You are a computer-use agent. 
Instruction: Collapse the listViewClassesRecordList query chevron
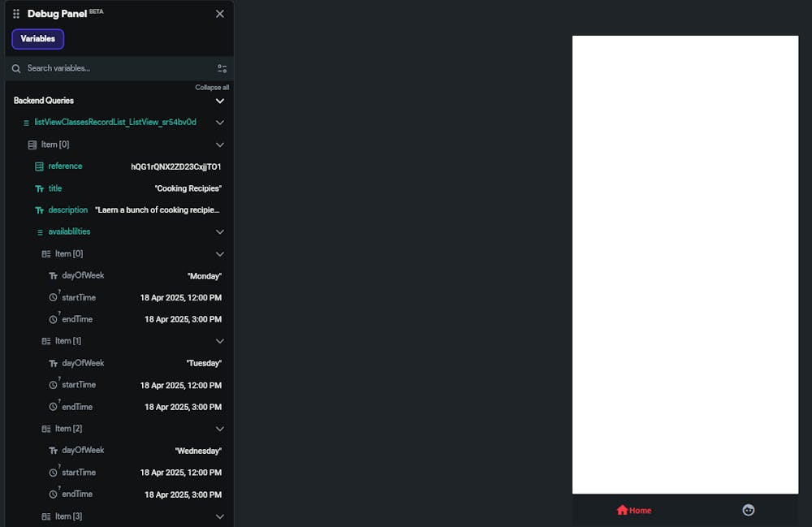[220, 123]
